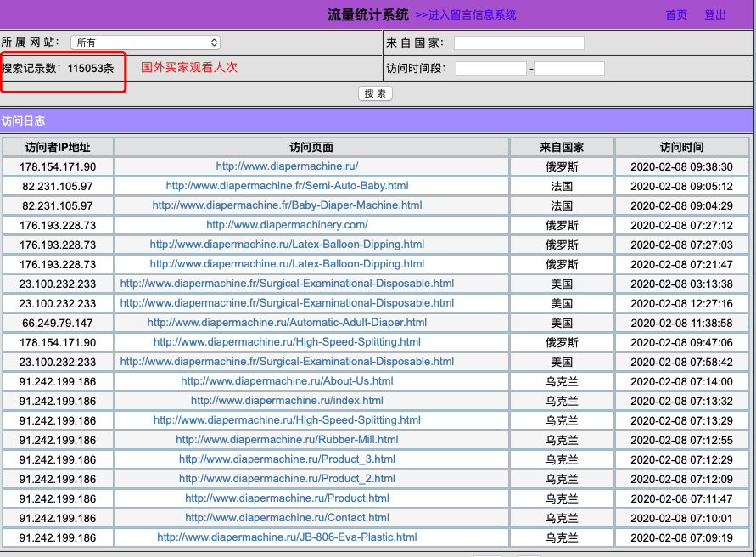Click the 来自国家 column header
Image resolution: width=756 pixels, height=557 pixels.
(562, 147)
